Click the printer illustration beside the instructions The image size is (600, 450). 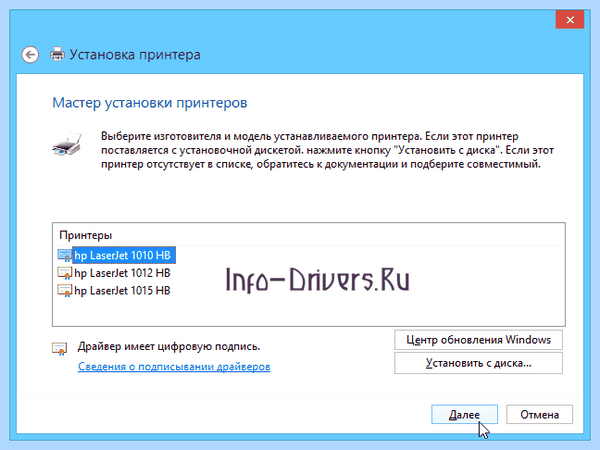click(67, 144)
